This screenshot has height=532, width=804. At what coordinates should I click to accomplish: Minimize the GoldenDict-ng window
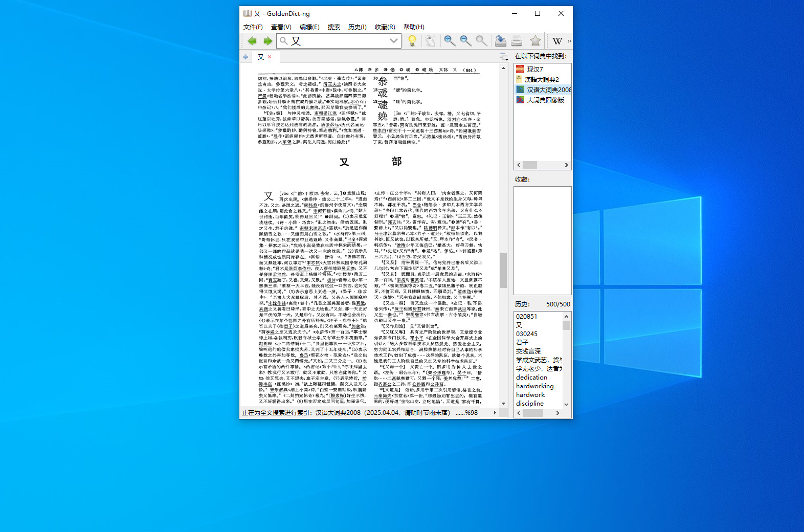515,13
